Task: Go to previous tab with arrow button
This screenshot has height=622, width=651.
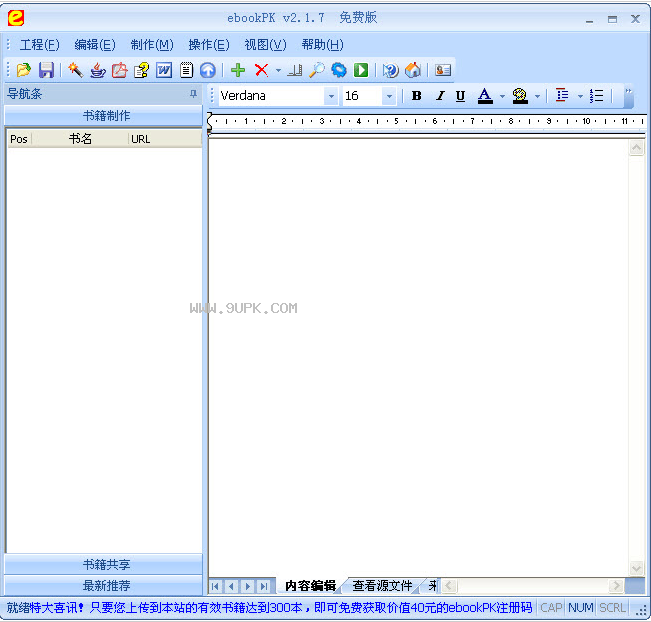Action: click(x=232, y=586)
